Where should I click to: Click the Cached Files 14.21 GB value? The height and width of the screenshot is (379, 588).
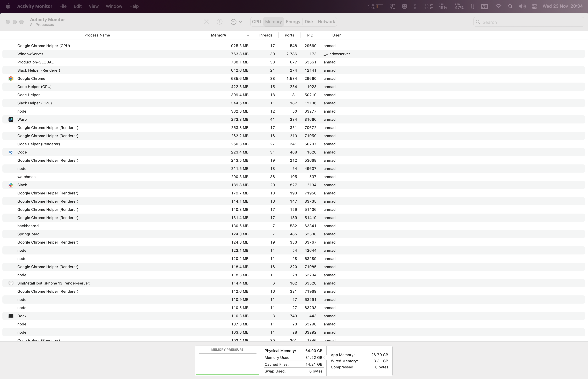[314, 365]
